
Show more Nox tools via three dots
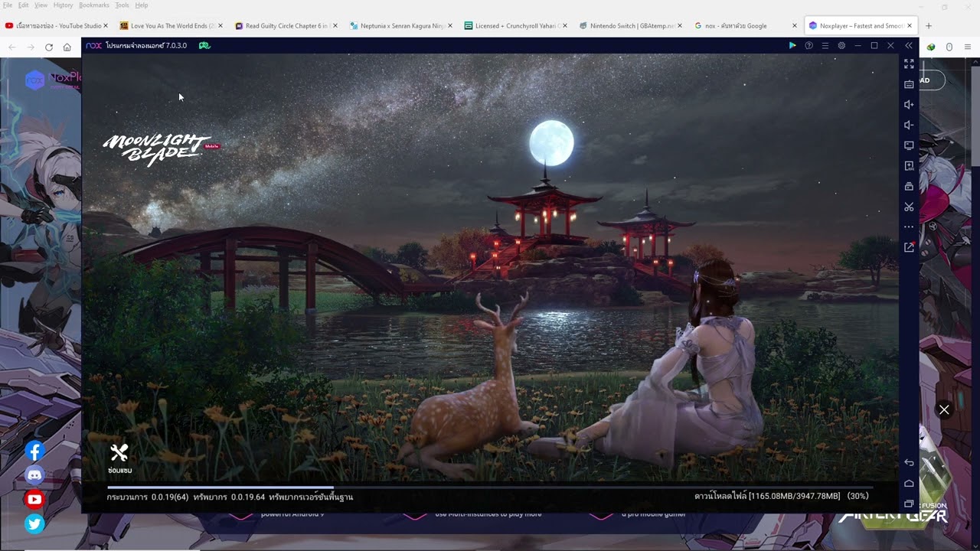click(909, 227)
